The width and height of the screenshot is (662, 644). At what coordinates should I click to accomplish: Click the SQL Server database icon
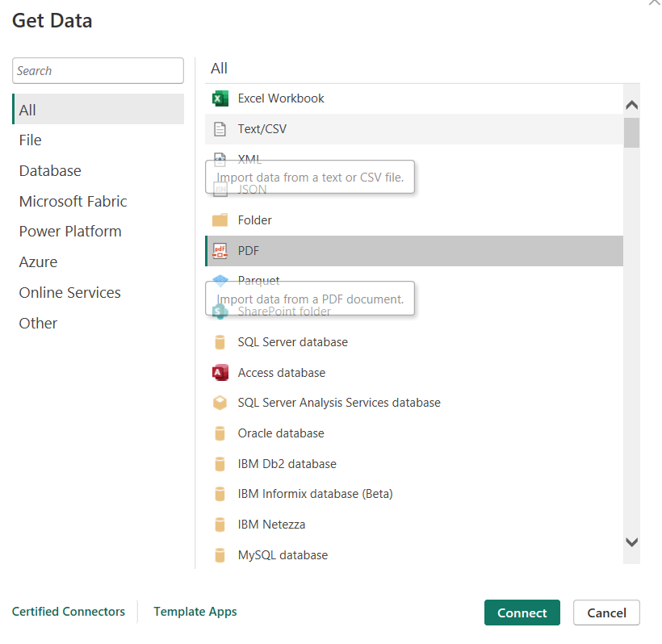point(220,342)
